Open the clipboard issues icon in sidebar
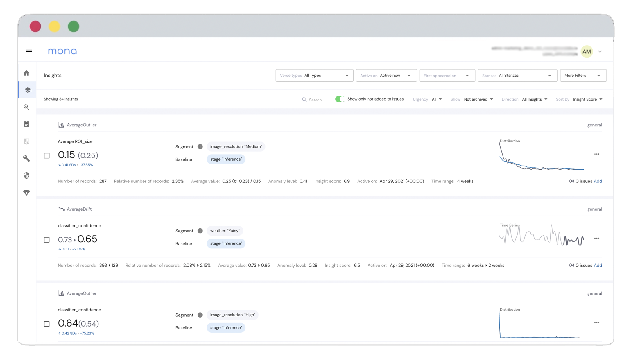The width and height of the screenshot is (631, 364). (26, 124)
